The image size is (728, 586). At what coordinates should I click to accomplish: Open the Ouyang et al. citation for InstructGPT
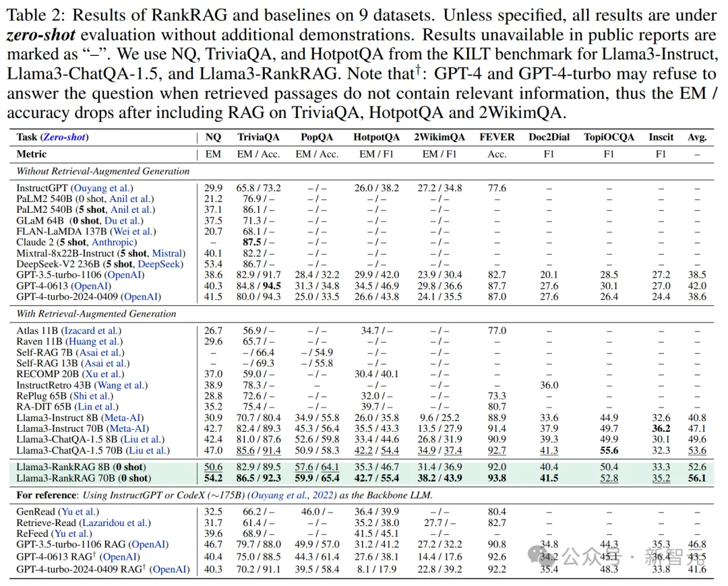(102, 188)
